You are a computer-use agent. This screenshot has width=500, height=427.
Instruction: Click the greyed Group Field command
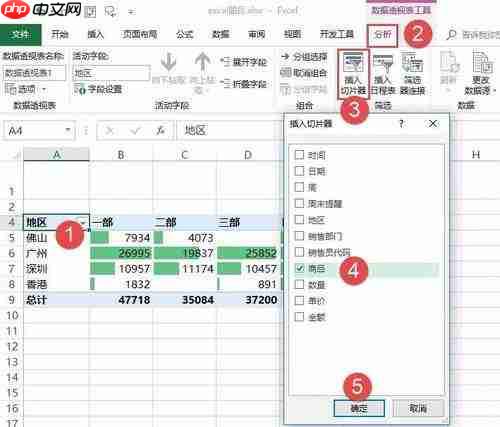tap(304, 89)
